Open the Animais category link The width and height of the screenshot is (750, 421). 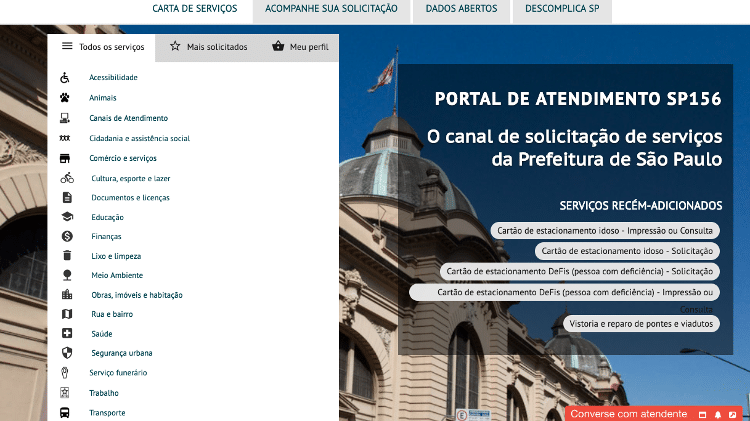click(103, 98)
